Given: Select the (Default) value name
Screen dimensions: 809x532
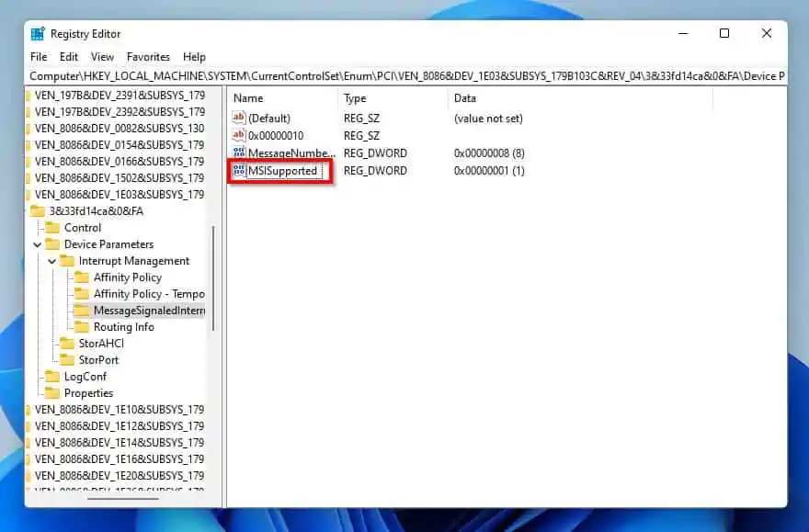Looking at the screenshot, I should pos(269,118).
